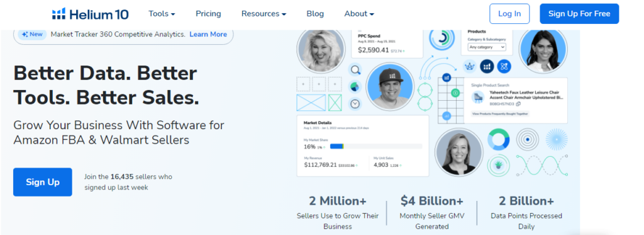The width and height of the screenshot is (644, 235).
Task: Click the green dollar sign circle
Action: [x=455, y=93]
